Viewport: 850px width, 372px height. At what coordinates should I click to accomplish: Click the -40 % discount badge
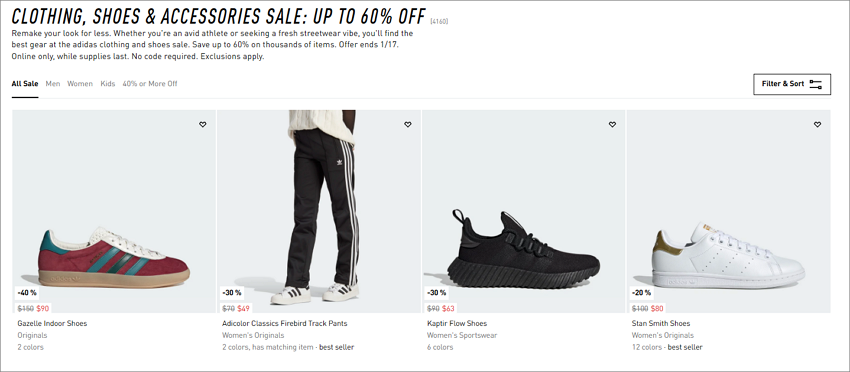pyautogui.click(x=27, y=293)
